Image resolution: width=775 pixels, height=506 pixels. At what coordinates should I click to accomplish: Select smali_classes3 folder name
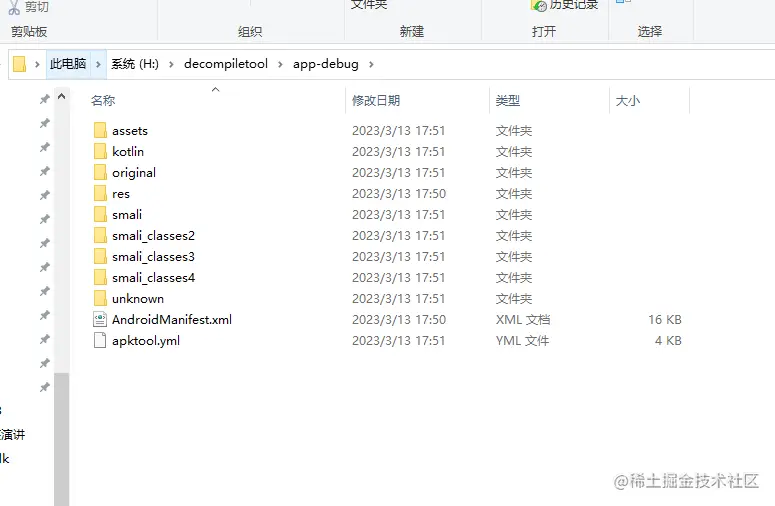tap(153, 257)
